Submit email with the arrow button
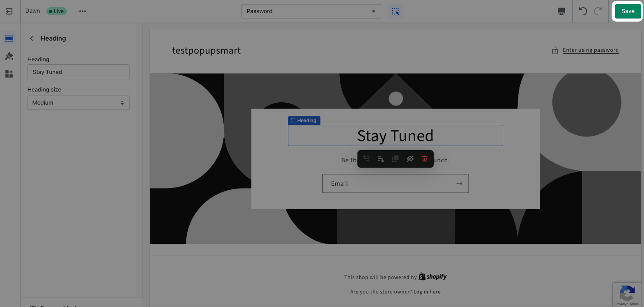Viewport: 644px width, 307px height. coord(459,183)
